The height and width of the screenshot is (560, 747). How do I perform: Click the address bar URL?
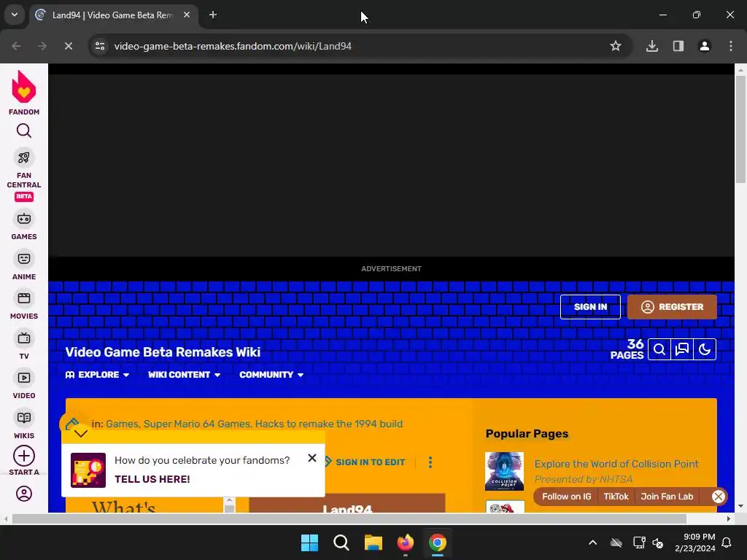[x=233, y=46]
